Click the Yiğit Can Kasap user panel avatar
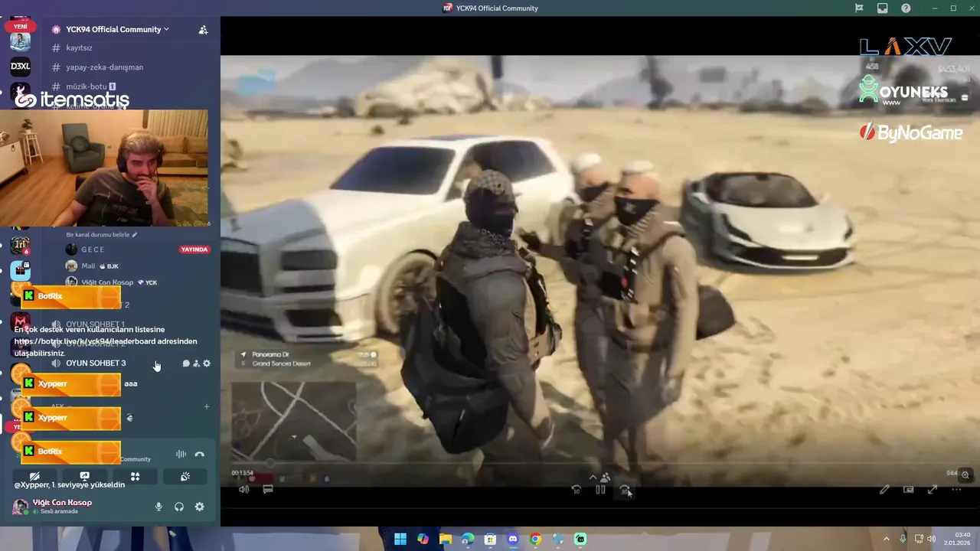This screenshot has height=551, width=980. (x=20, y=507)
